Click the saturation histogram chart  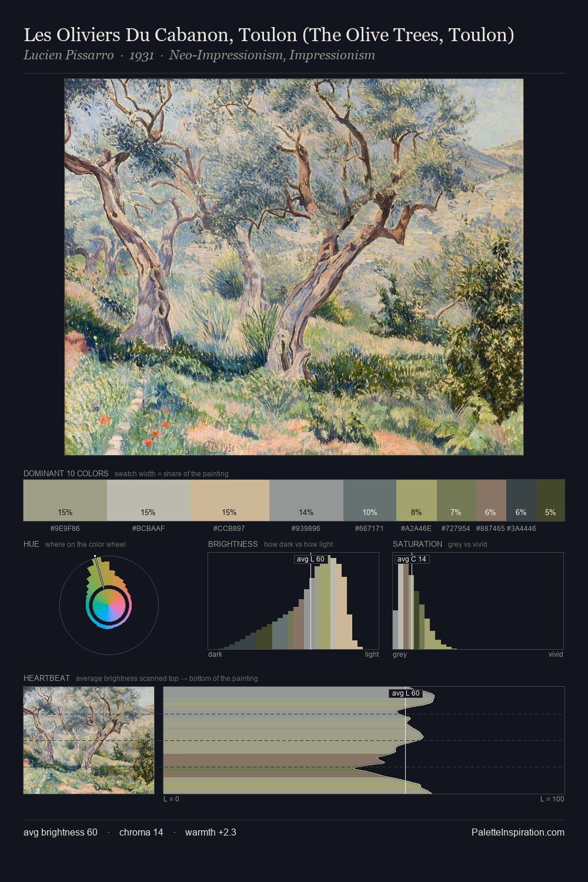478,601
